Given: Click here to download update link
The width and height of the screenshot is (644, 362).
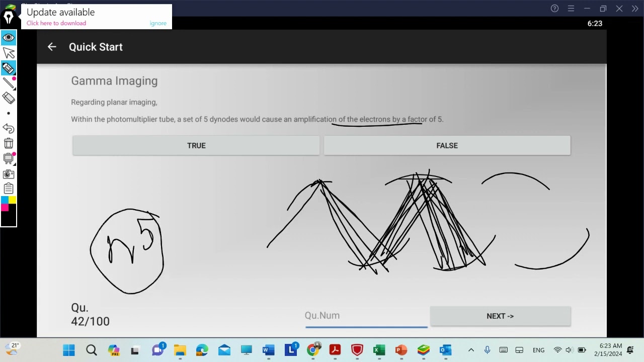Looking at the screenshot, I should point(56,23).
